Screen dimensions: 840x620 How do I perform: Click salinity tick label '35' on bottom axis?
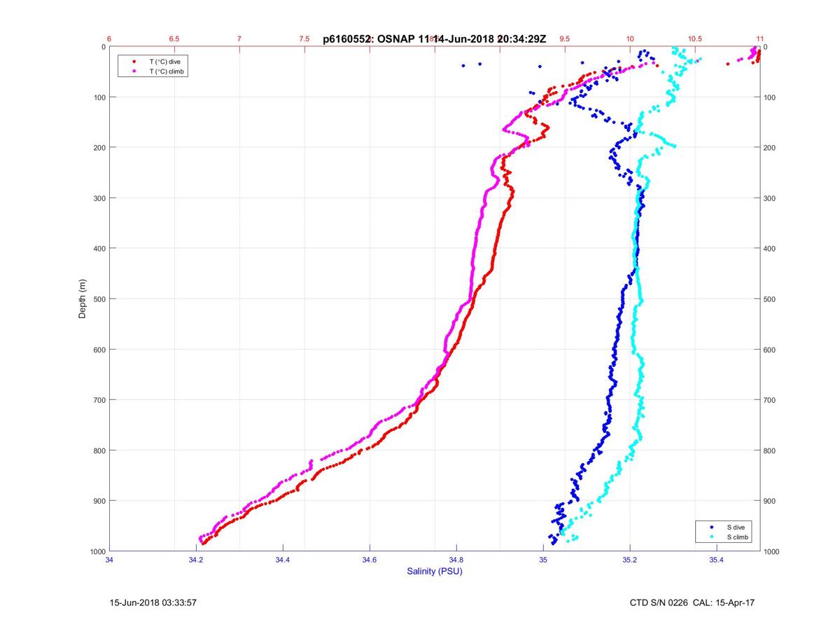[543, 559]
